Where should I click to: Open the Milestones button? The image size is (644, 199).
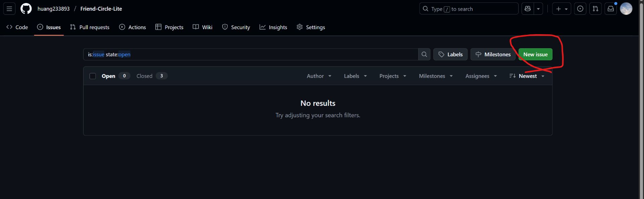493,54
